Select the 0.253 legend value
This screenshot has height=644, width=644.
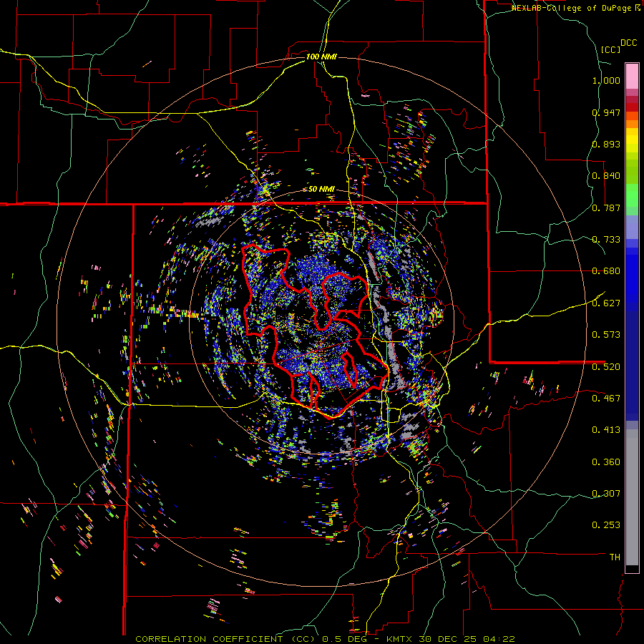[606, 525]
